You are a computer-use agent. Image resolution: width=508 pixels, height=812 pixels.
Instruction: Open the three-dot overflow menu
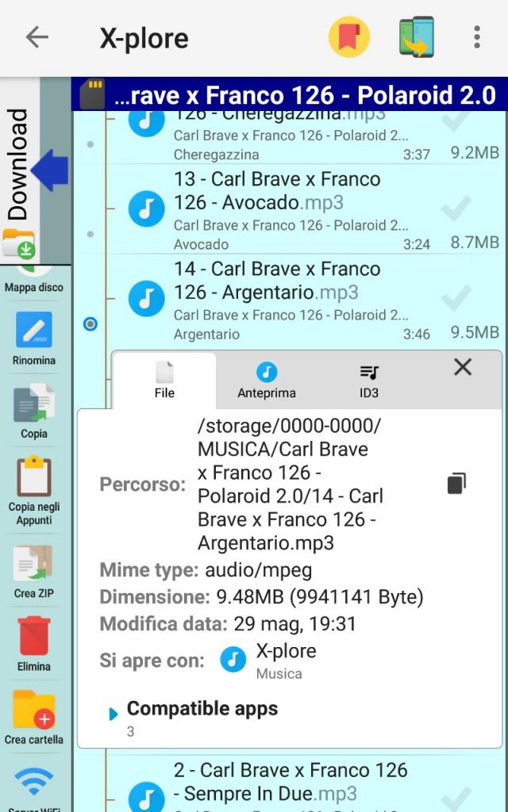[477, 37]
